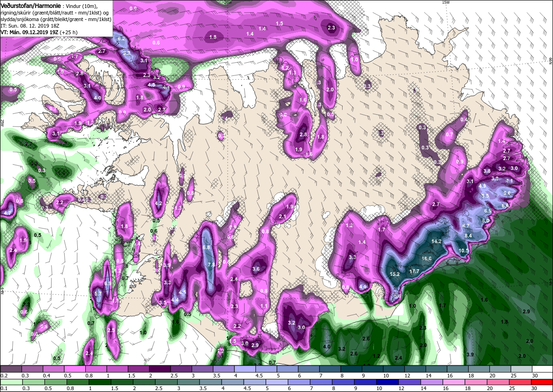Select the 6.6 value near the east coast
Image resolution: width=553 pixels, height=392 pixels.
coord(505,206)
